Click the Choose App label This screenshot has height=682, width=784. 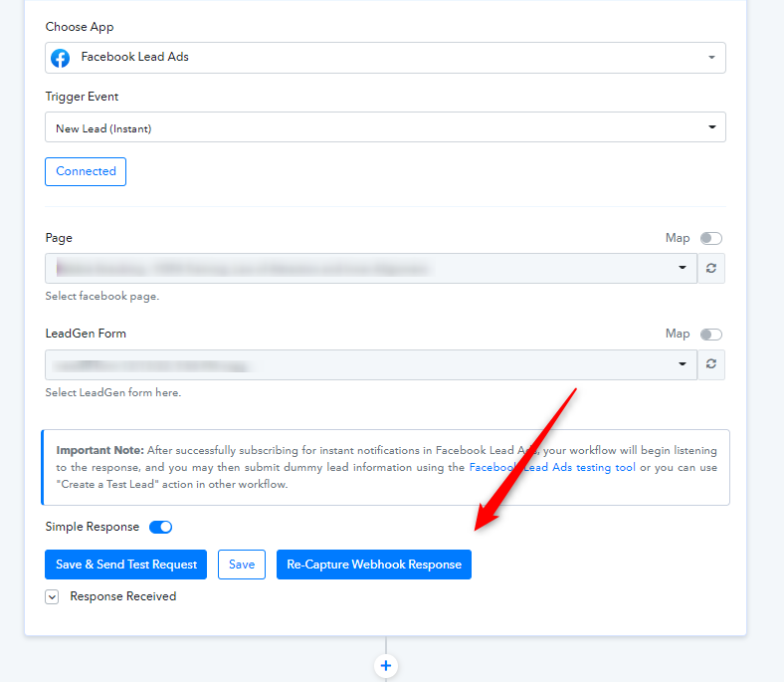click(x=80, y=27)
